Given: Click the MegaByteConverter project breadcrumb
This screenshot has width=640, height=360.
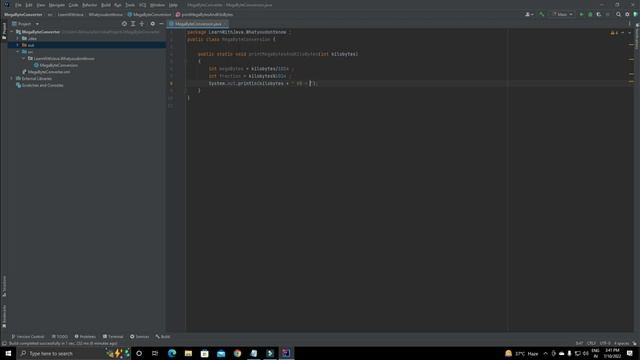Looking at the screenshot, I should tap(23, 14).
